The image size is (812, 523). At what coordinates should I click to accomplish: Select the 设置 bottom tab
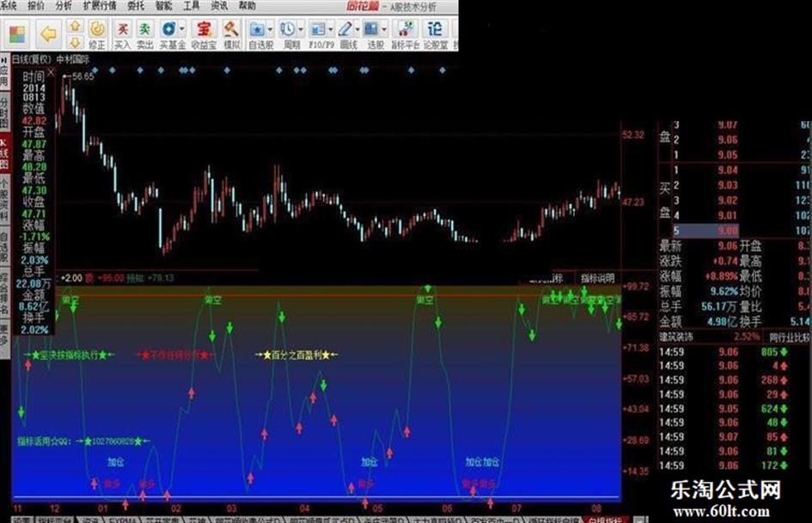tap(23, 520)
